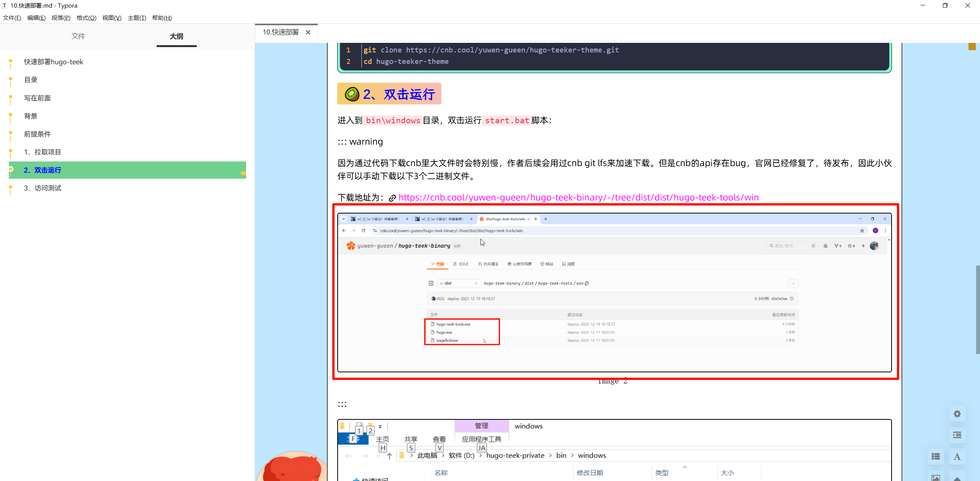
Task: Open the 主题(T) menu
Action: point(137,18)
